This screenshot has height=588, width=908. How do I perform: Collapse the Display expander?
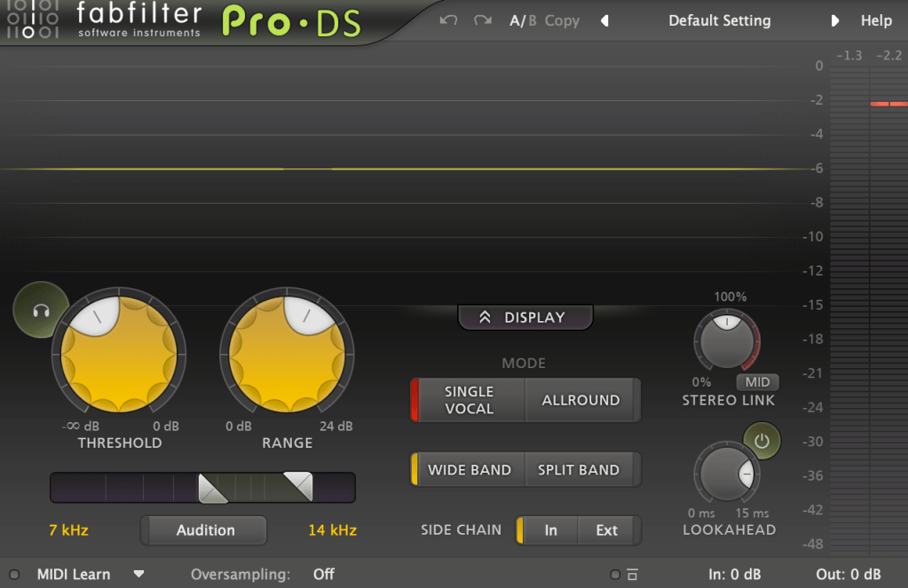pyautogui.click(x=525, y=318)
